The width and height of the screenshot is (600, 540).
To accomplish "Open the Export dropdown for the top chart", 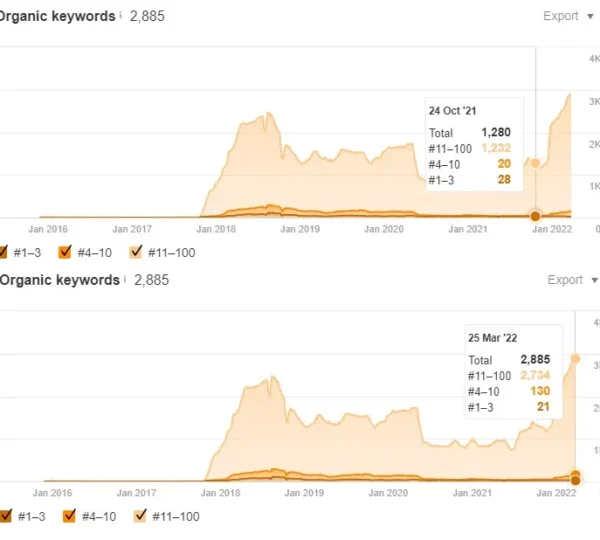I will tap(566, 16).
